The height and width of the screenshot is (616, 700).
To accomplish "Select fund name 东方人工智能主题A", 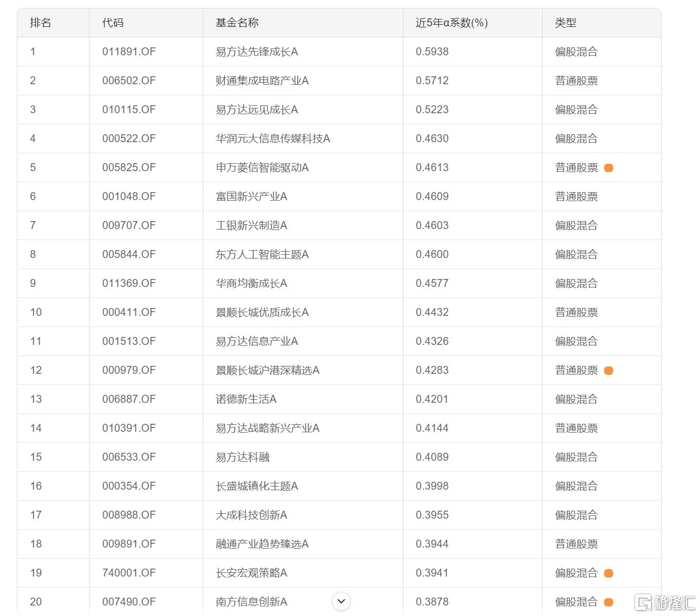I will click(x=262, y=254).
